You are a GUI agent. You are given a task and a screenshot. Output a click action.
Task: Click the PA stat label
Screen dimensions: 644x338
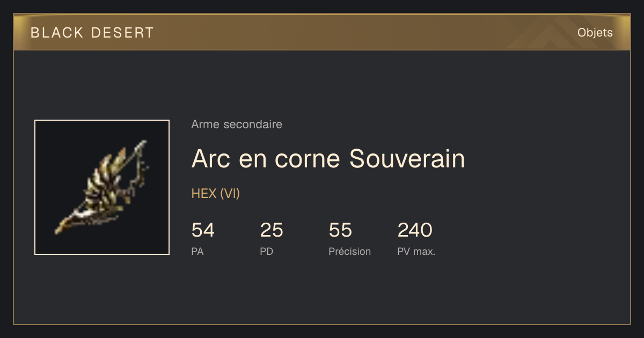click(197, 251)
